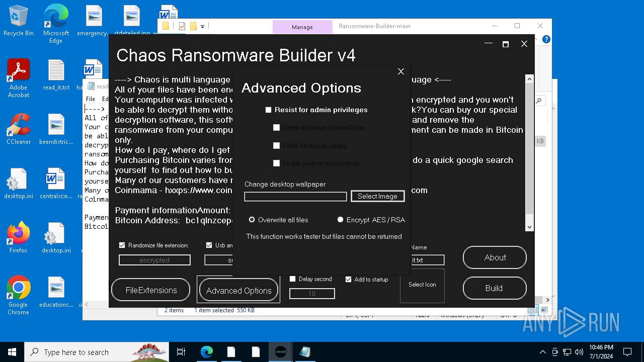Open the File menu in Notepad
The image size is (644, 362).
(x=91, y=99)
